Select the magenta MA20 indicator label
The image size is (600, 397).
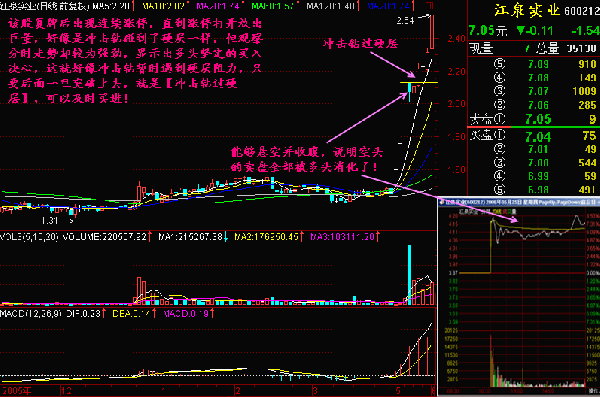coord(218,6)
